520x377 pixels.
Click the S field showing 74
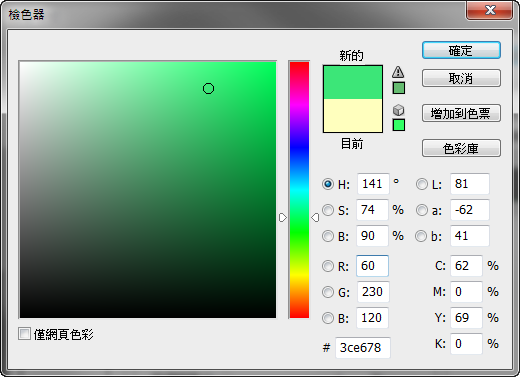(x=372, y=210)
